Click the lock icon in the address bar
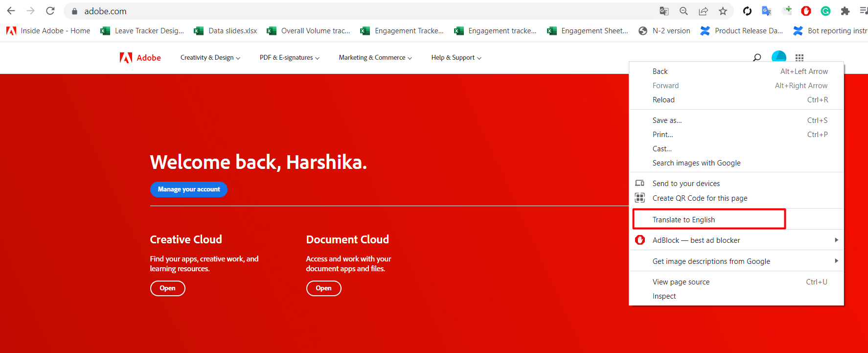This screenshot has width=868, height=353. click(74, 11)
